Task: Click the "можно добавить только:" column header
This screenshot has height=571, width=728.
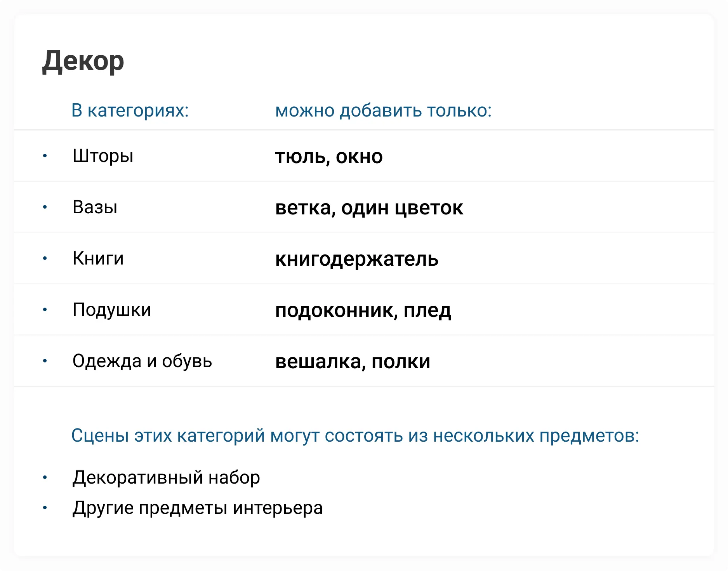Action: pos(383,111)
